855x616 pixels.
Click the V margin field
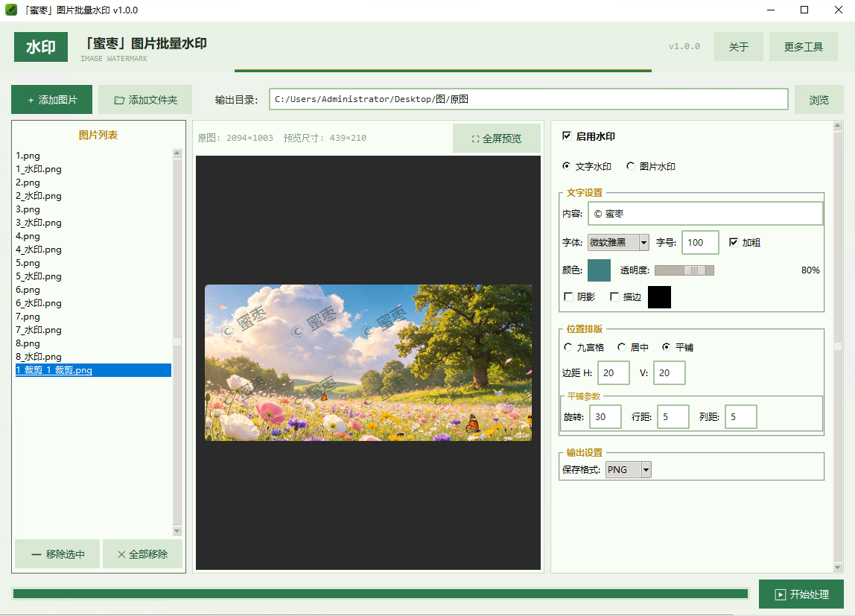click(x=669, y=373)
